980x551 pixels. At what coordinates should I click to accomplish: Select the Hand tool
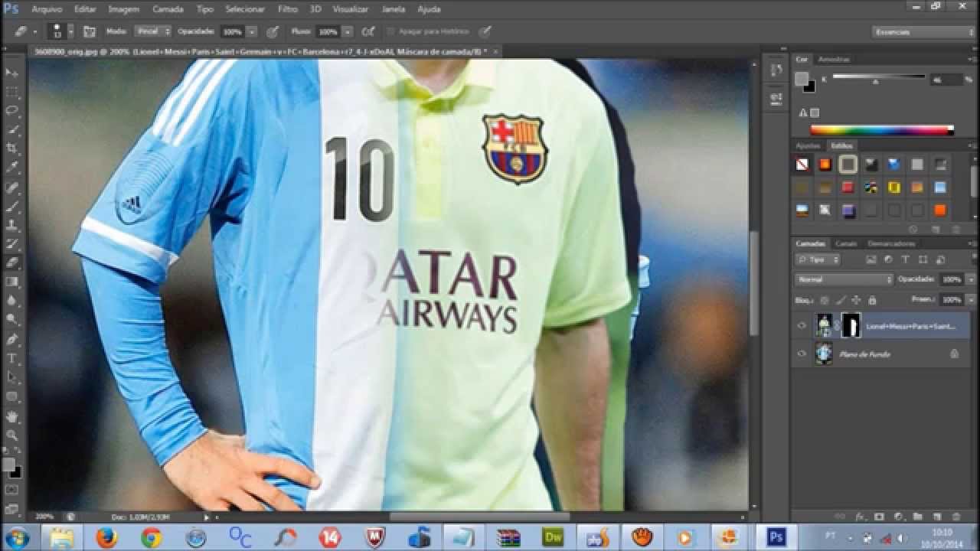tap(12, 417)
